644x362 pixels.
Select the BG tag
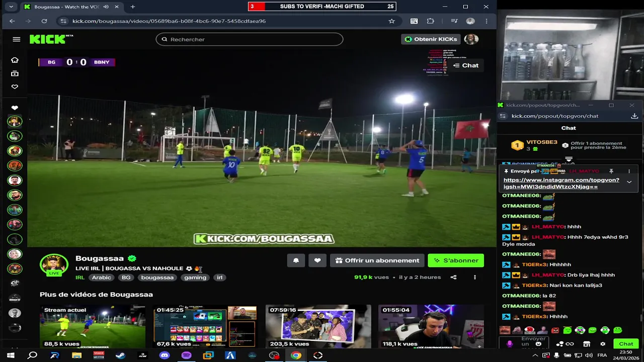tap(126, 278)
